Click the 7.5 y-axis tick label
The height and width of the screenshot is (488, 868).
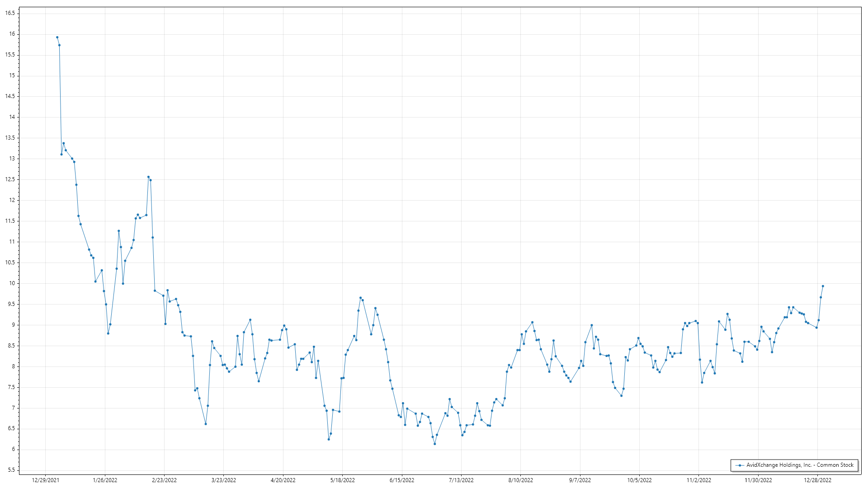coord(11,387)
